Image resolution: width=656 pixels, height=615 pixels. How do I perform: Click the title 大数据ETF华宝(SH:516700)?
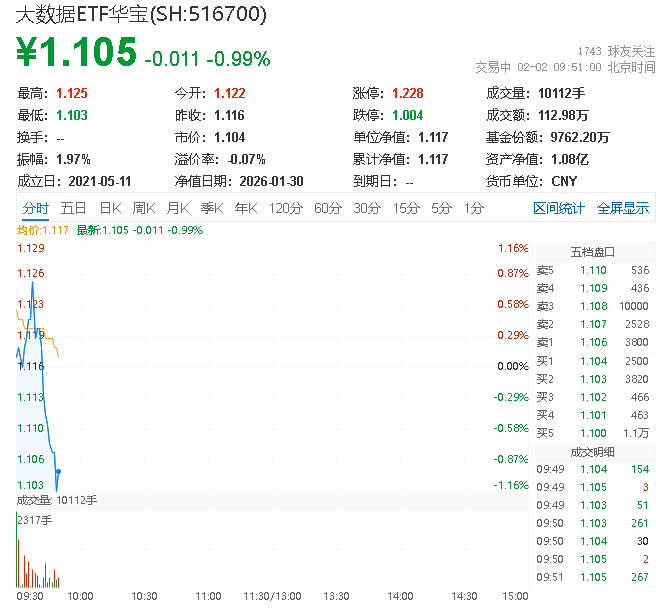pyautogui.click(x=141, y=14)
